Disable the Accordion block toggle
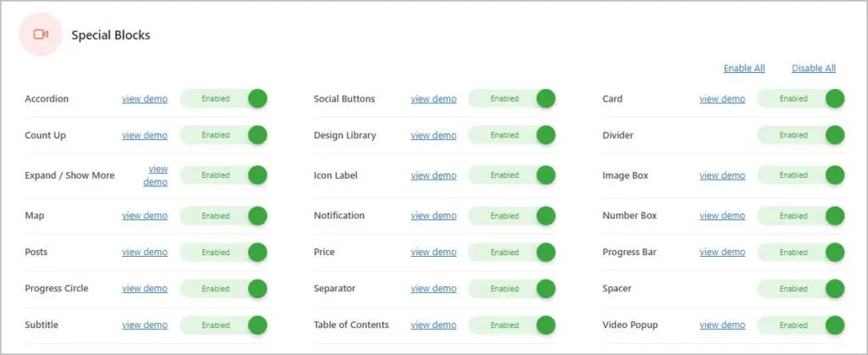Screen dimensions: 868x355 [224, 99]
